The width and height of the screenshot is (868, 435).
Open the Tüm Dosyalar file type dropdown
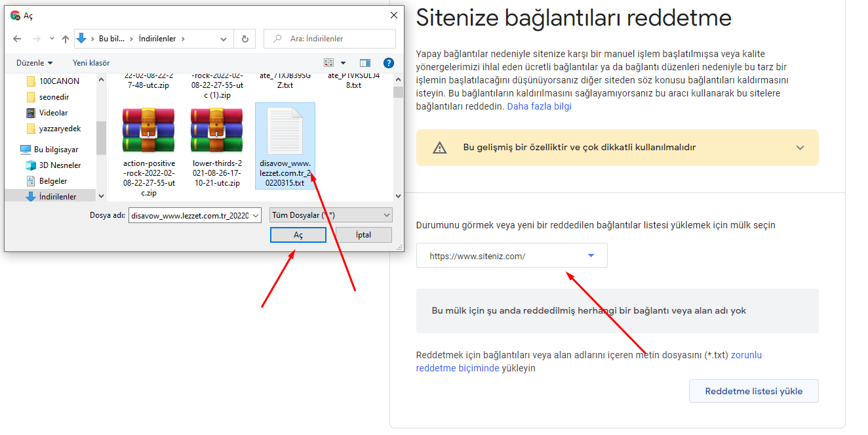coord(330,215)
